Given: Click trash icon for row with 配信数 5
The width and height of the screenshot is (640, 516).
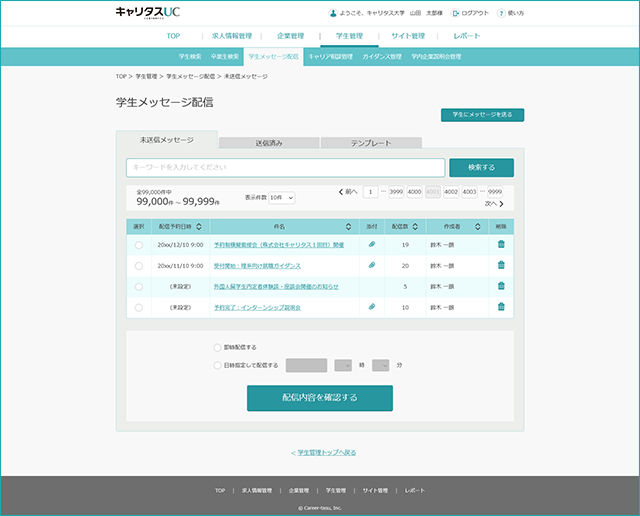Looking at the screenshot, I should click(501, 286).
